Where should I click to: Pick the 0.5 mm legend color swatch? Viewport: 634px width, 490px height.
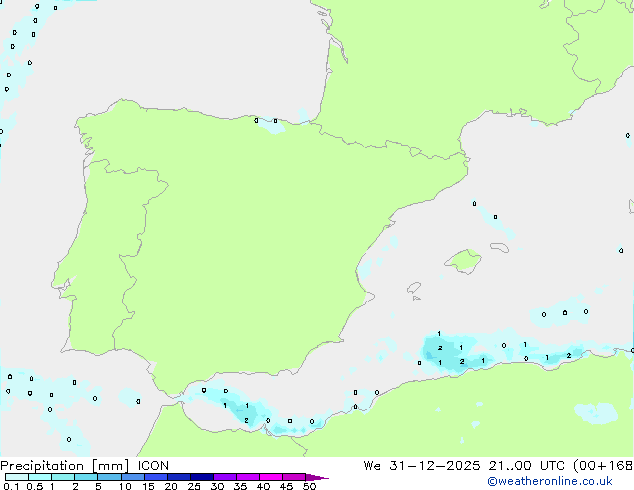tap(40, 477)
